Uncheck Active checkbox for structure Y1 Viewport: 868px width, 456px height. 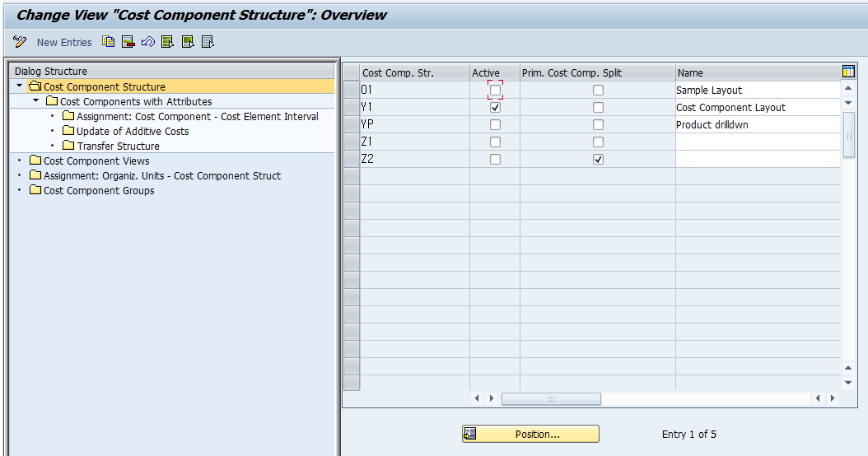496,107
